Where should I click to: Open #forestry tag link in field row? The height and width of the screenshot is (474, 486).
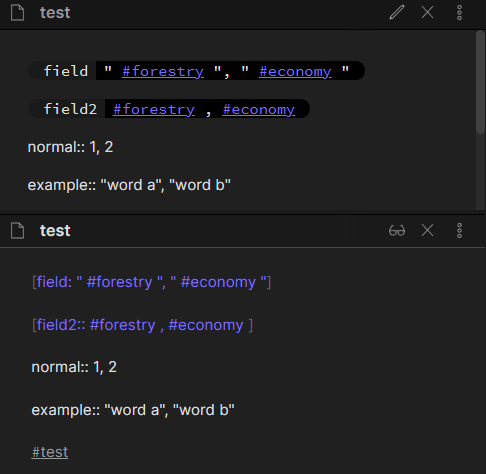pyautogui.click(x=163, y=71)
